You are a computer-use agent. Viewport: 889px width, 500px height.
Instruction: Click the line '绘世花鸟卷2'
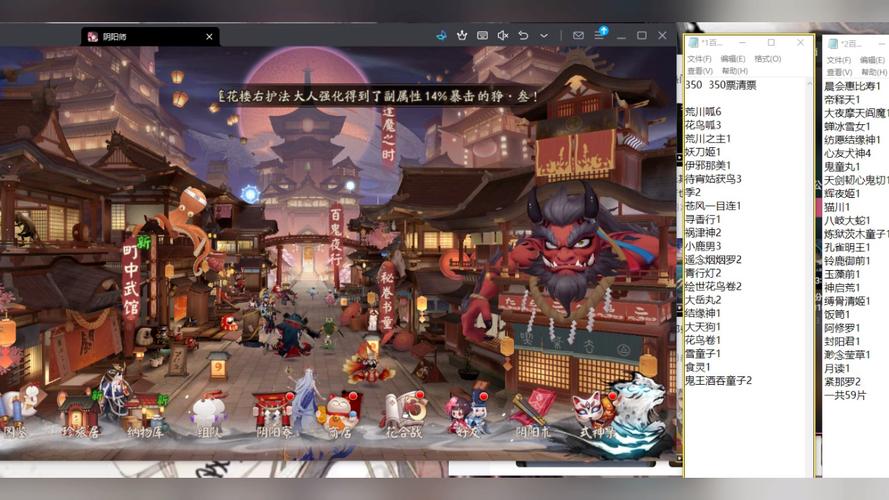coord(713,286)
